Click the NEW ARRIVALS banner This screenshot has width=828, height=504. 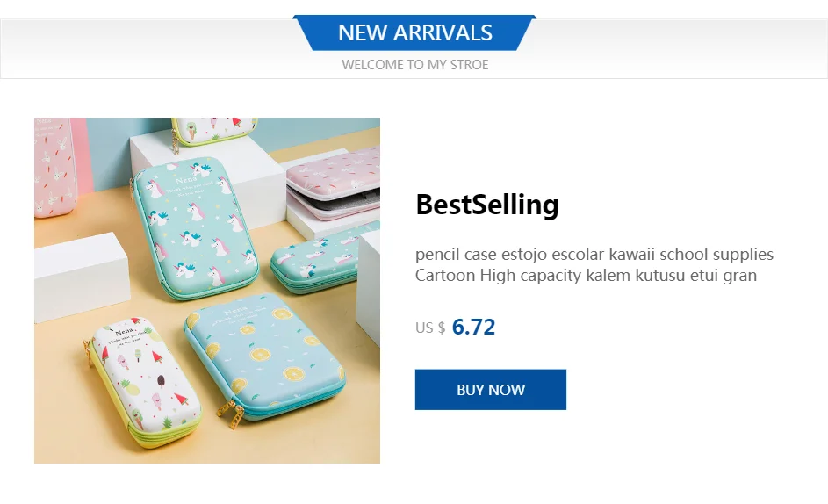coord(414,33)
